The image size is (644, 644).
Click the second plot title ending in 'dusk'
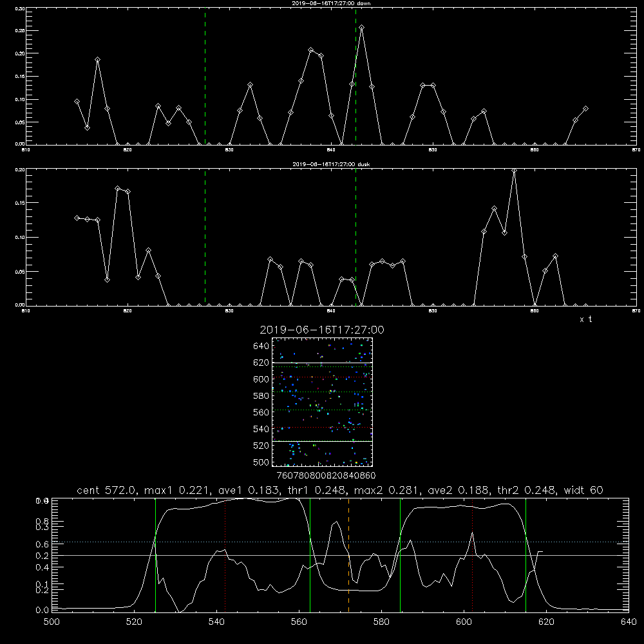tap(331, 164)
